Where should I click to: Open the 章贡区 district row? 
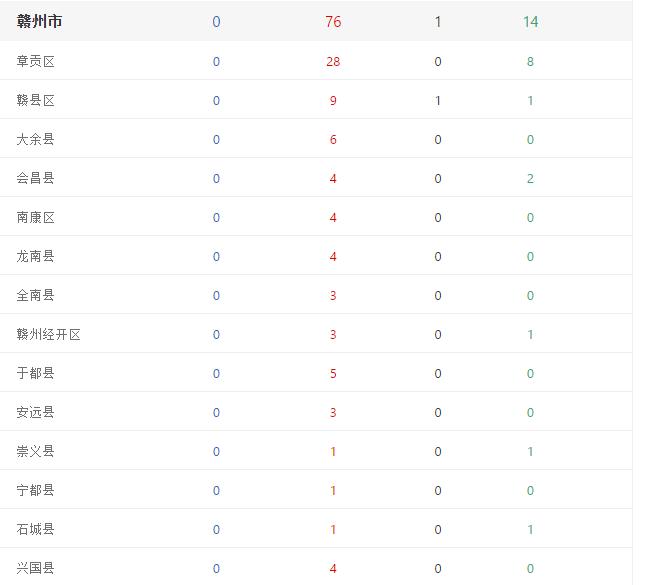(x=316, y=61)
